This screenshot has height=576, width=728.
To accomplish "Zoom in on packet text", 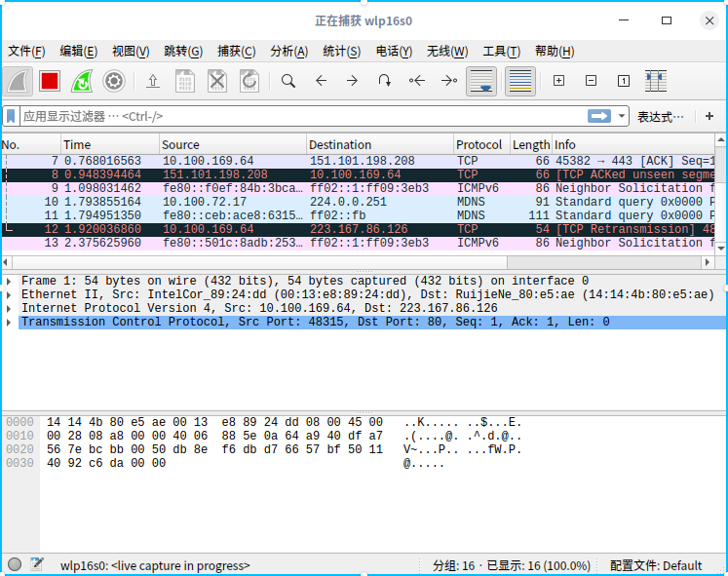I will coord(559,81).
